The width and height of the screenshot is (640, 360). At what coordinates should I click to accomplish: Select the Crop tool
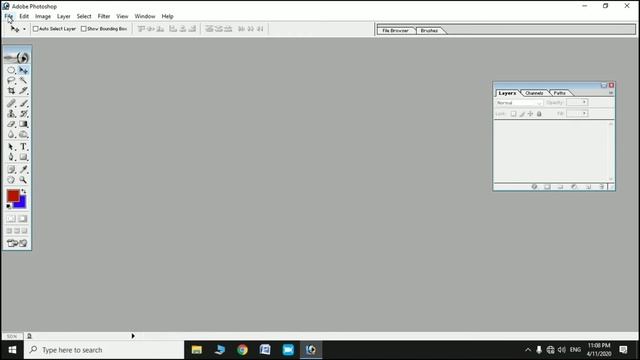tap(11, 91)
